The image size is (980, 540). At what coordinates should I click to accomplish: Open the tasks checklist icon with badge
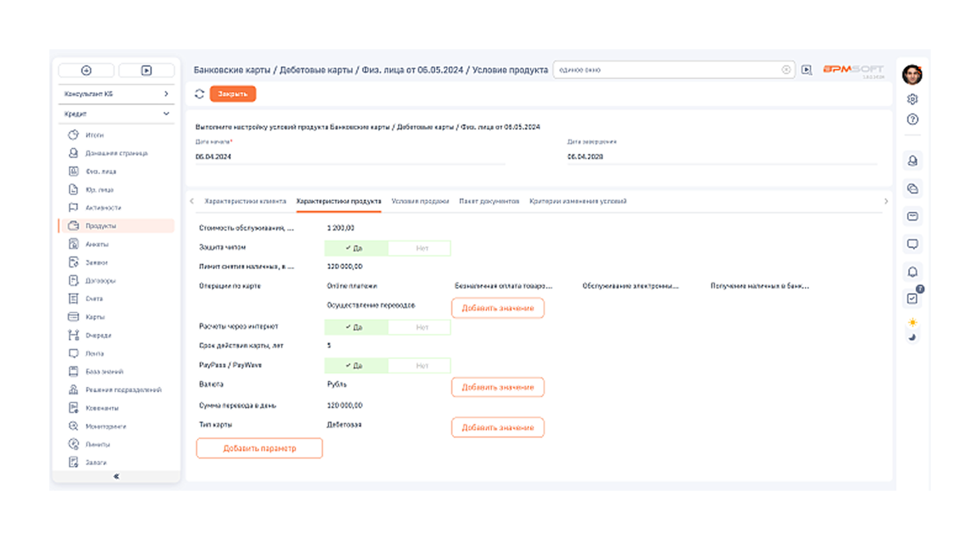click(x=912, y=298)
